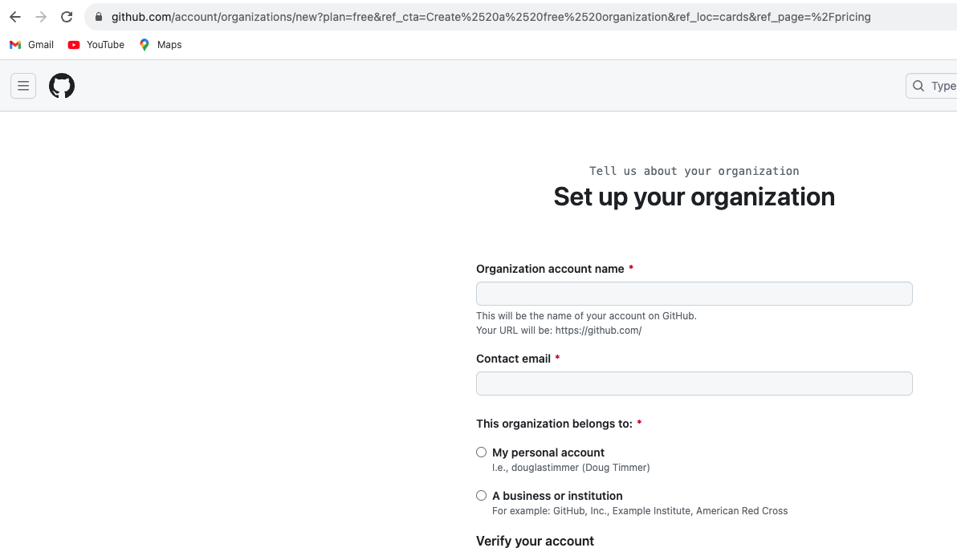The height and width of the screenshot is (560, 957).
Task: Click the 'Verify your account' heading
Action: click(535, 541)
